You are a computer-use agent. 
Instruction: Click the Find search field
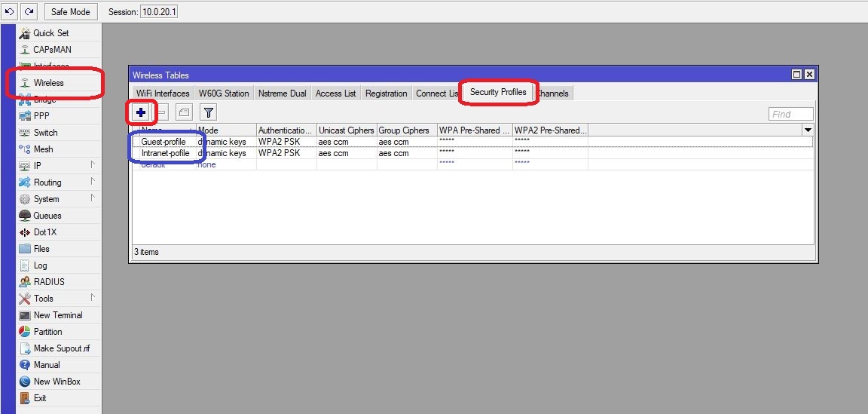coord(790,114)
